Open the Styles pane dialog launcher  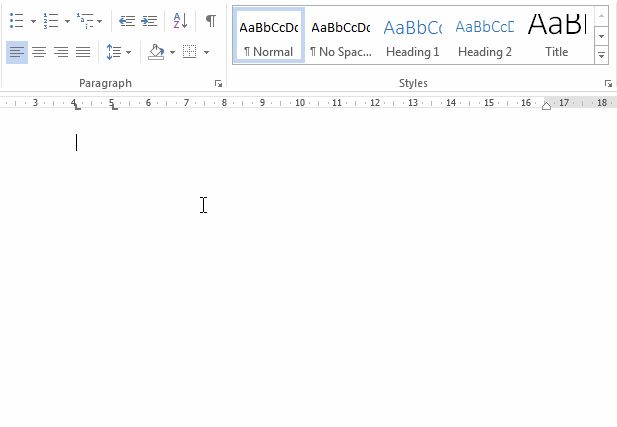tap(608, 83)
